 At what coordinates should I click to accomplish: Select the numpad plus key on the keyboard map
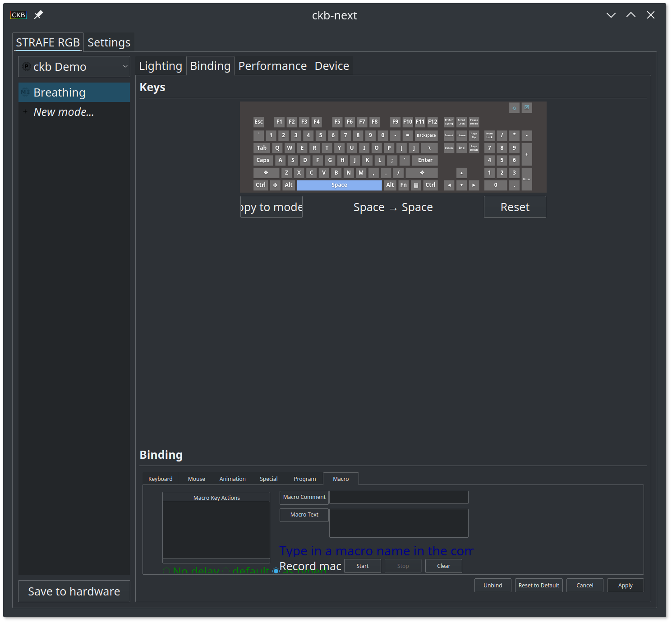click(x=527, y=154)
